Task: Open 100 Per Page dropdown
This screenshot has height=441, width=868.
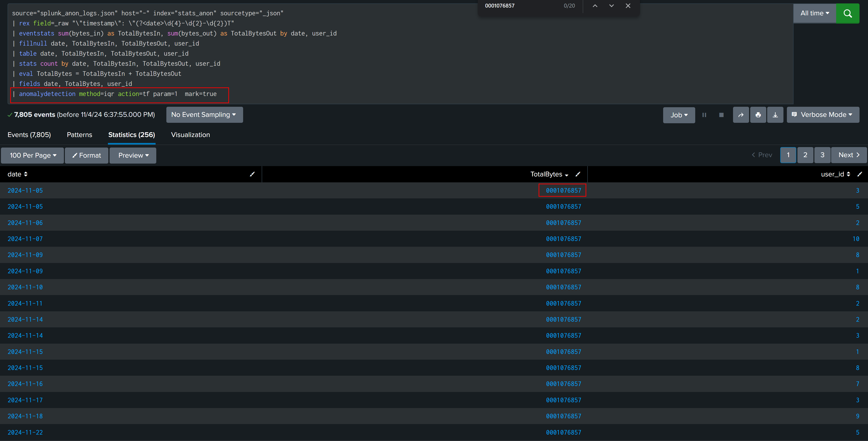Action: click(x=32, y=155)
